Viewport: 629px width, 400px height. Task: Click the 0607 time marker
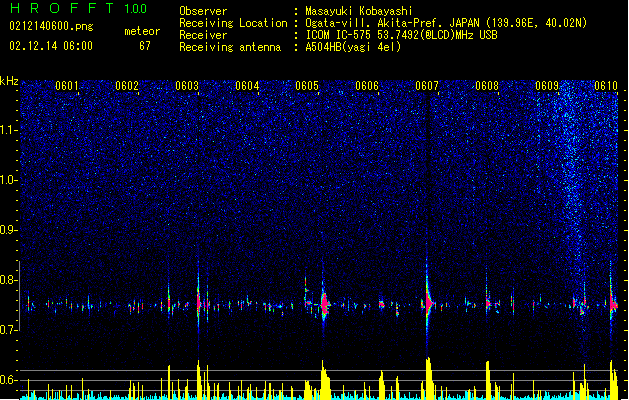click(x=427, y=86)
